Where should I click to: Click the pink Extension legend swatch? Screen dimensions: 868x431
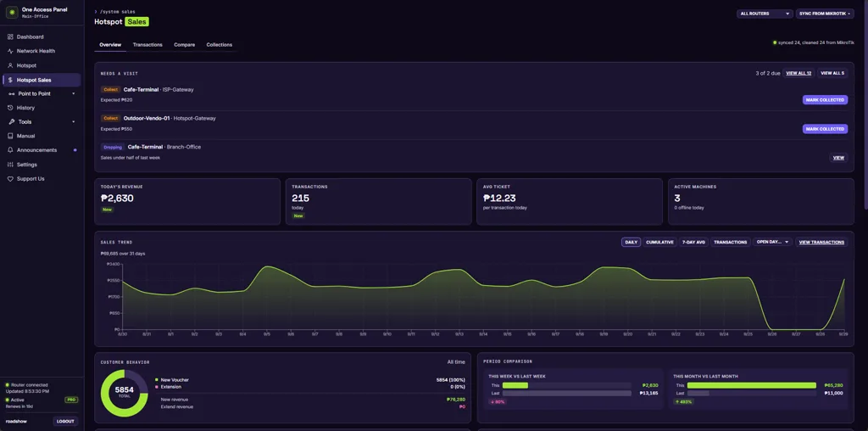157,387
